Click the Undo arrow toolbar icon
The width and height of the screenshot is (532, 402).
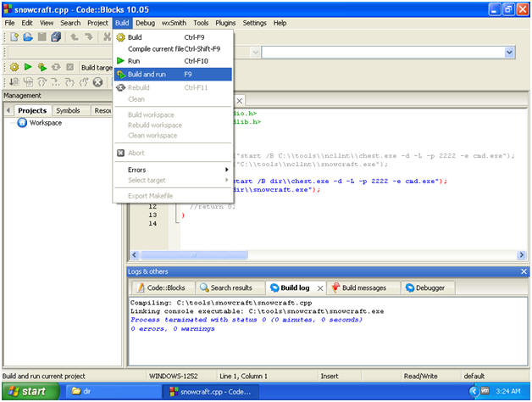[x=75, y=36]
